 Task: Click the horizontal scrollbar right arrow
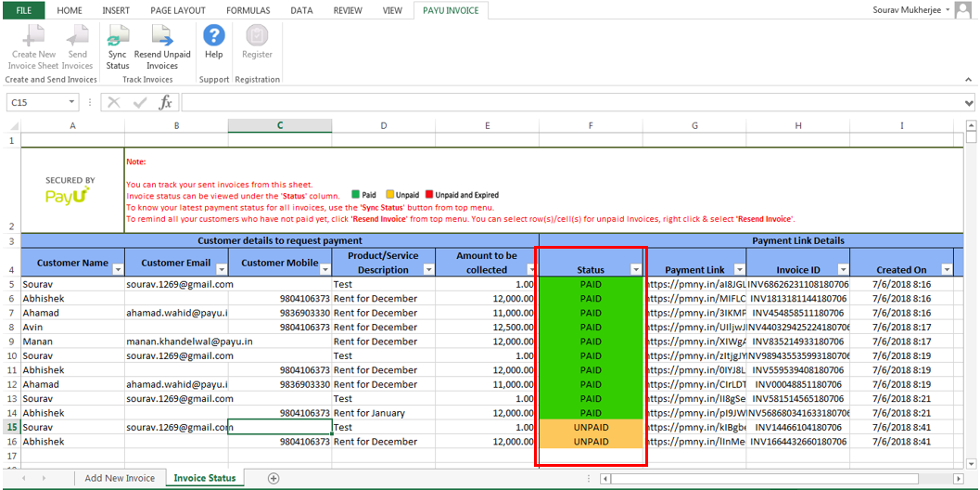coord(958,478)
